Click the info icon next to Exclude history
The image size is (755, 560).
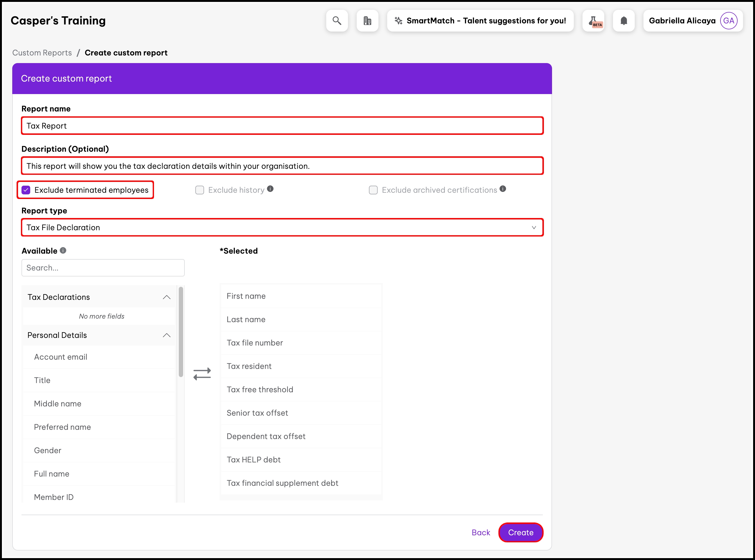270,189
